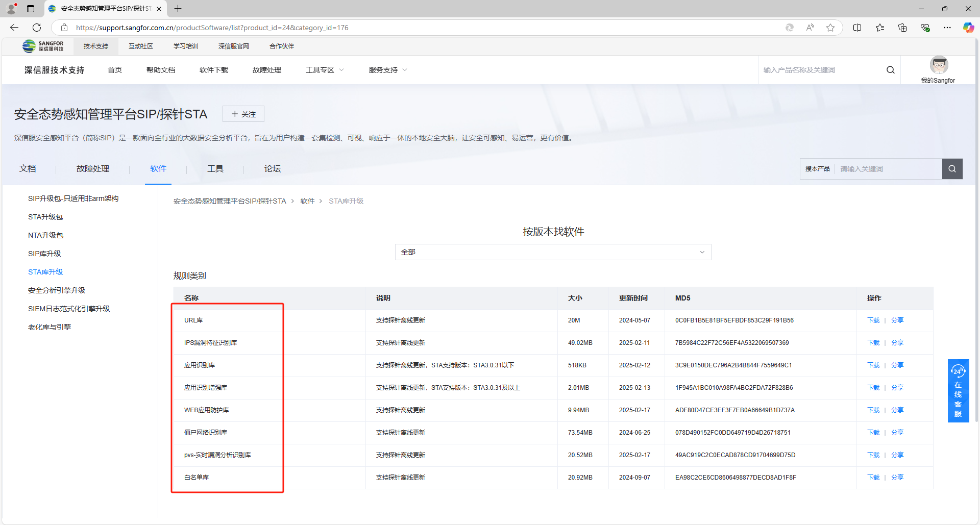Select SIP升级包-只适用非arm架构 in sidebar
The image size is (980, 525).
[73, 198]
